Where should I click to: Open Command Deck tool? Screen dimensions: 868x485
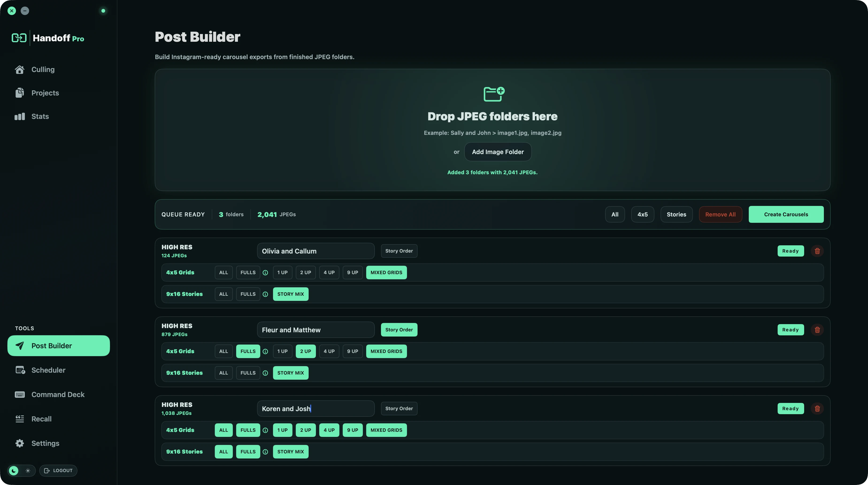click(58, 394)
